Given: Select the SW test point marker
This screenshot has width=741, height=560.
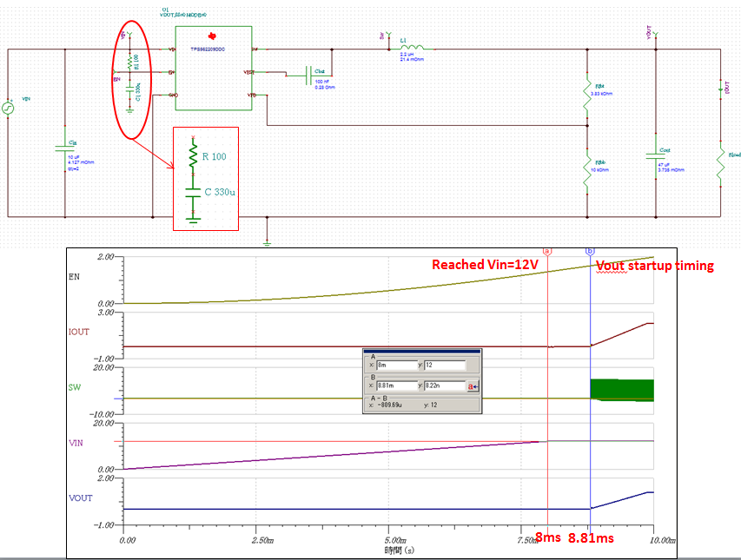Looking at the screenshot, I should pos(389,35).
